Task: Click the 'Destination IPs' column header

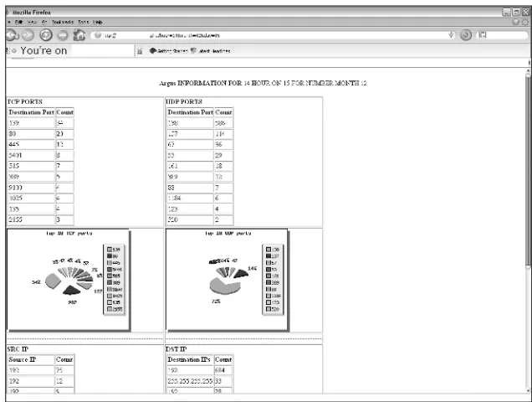Action: coord(190,359)
